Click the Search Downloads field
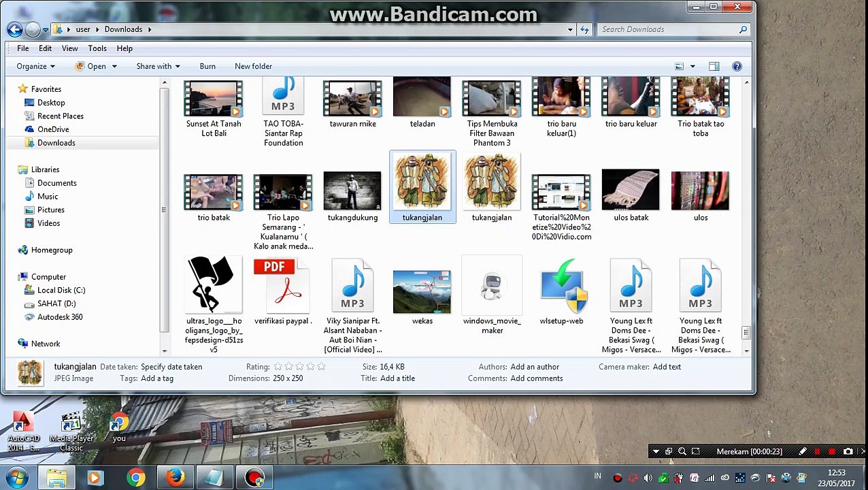 pos(673,29)
